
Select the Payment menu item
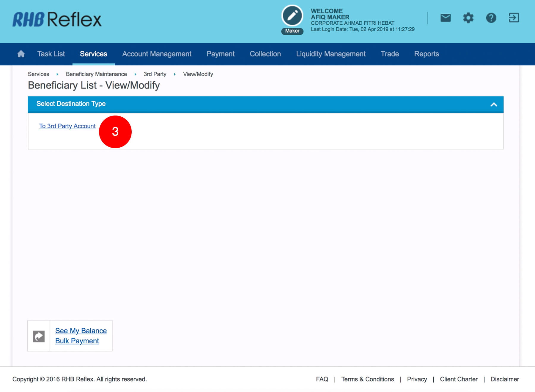click(220, 54)
